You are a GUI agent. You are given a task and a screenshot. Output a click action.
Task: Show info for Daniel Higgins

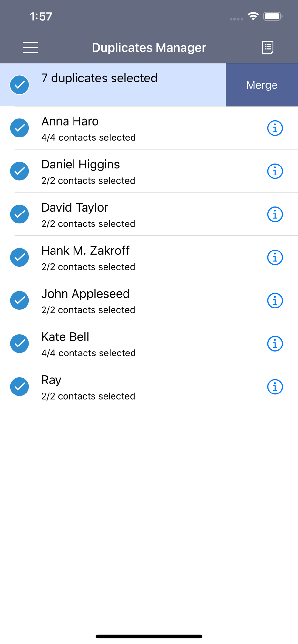coord(275,171)
